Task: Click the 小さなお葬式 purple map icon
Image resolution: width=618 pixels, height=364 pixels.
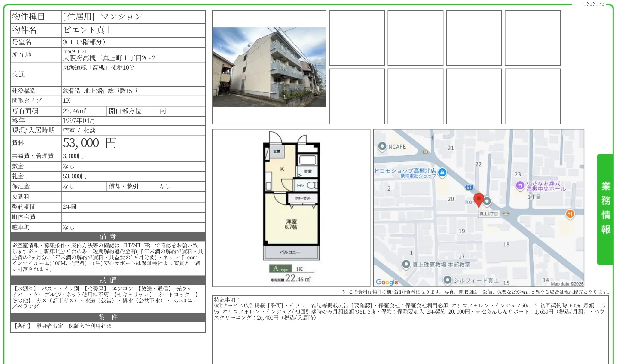Action: coord(520,186)
